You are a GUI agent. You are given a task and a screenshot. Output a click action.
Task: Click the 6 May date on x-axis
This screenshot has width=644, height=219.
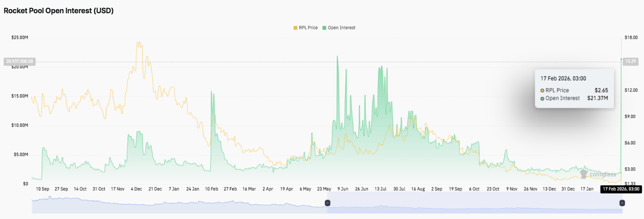click(305, 189)
